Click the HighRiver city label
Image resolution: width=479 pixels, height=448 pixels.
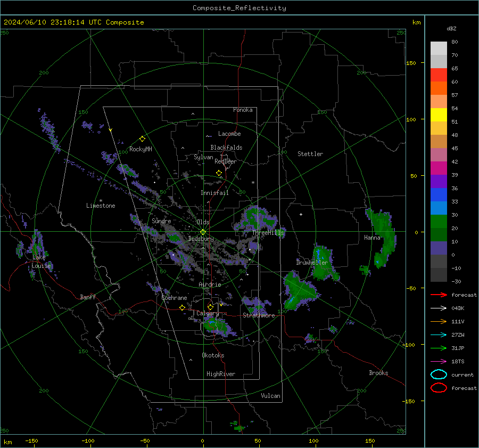click(x=221, y=374)
